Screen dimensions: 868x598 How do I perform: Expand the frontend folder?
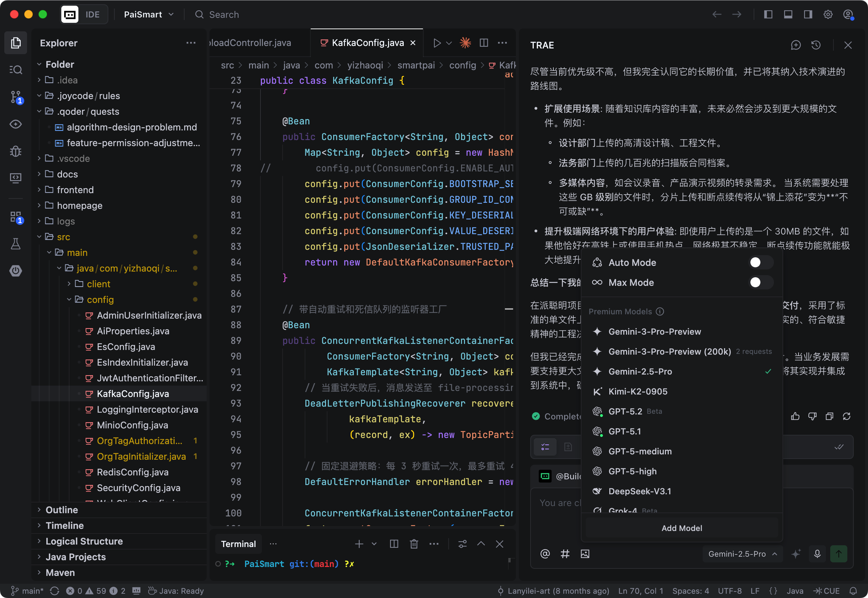pos(75,190)
